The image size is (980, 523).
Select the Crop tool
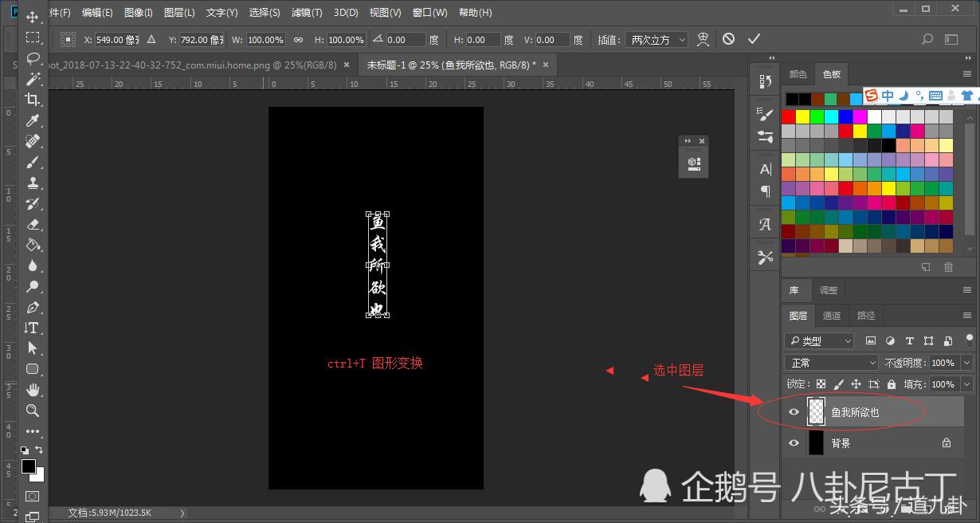(x=33, y=100)
